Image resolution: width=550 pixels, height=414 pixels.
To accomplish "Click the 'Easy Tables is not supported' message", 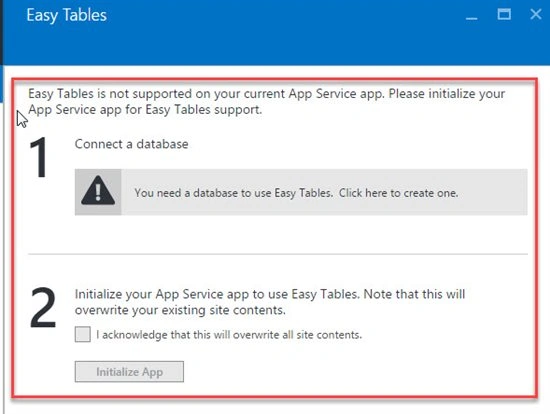I will [267, 102].
